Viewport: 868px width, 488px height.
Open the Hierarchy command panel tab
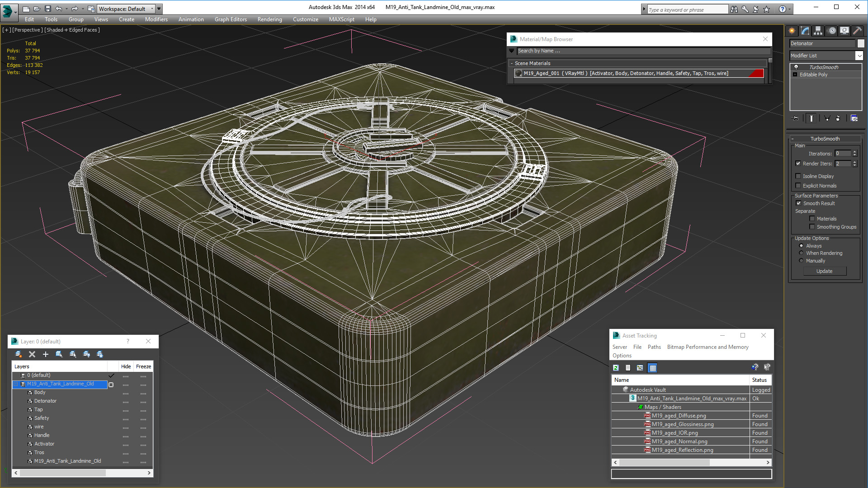(818, 31)
